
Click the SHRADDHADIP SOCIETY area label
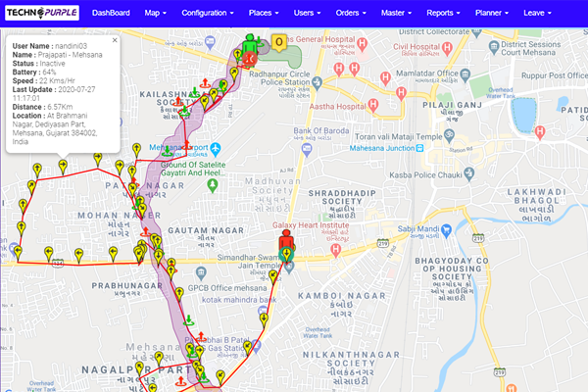coord(342,197)
